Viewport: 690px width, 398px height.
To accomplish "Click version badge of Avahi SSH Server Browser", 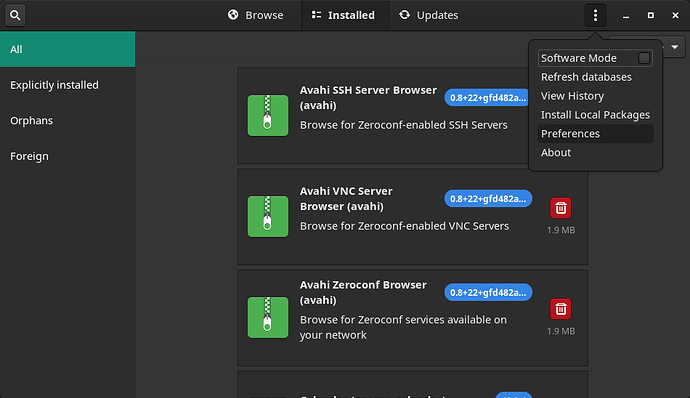I will 486,98.
